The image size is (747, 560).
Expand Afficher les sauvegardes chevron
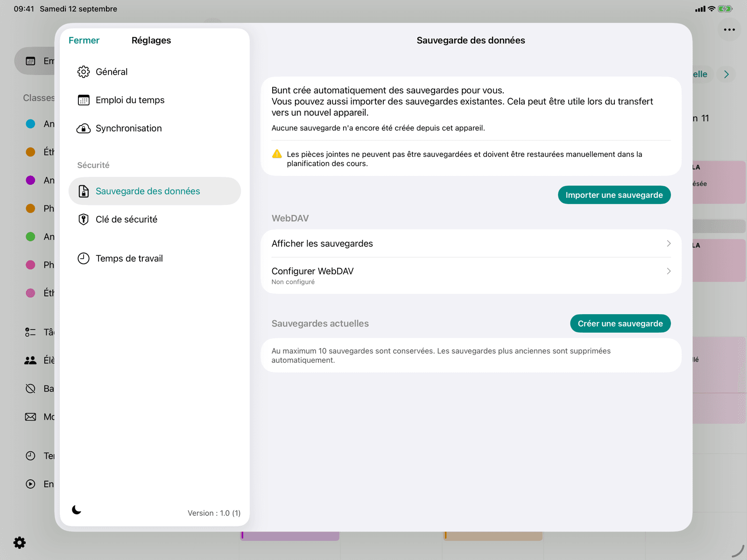click(669, 244)
